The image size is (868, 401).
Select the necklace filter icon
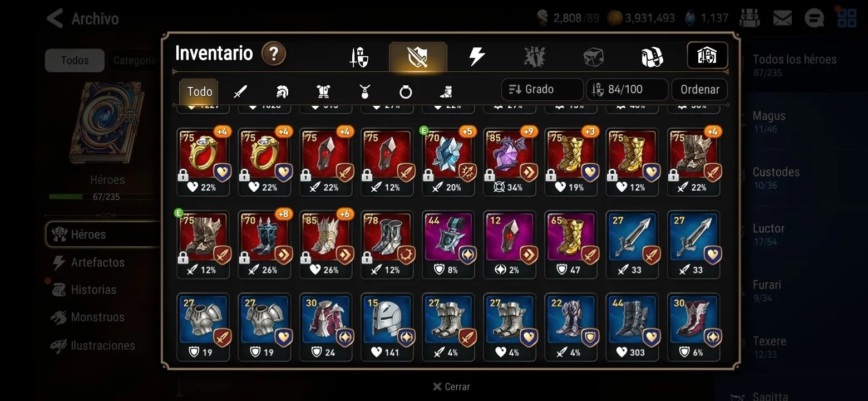364,92
